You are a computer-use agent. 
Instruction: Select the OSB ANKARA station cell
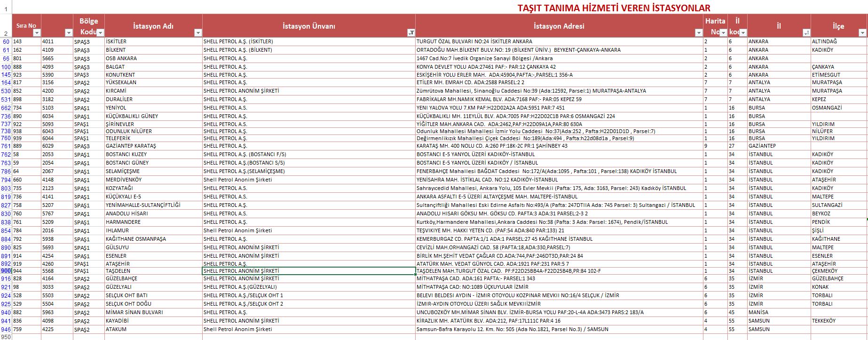click(153, 58)
